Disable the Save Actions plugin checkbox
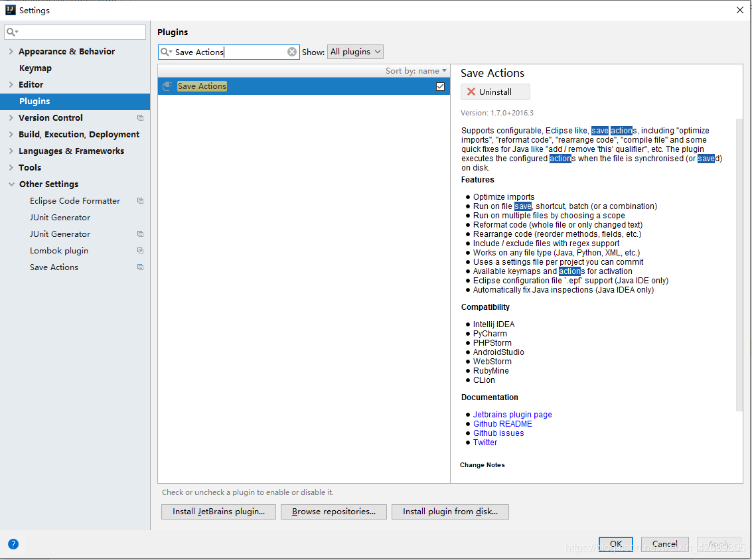 click(440, 87)
